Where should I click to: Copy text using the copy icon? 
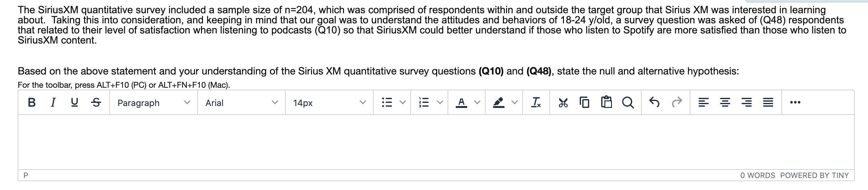point(584,103)
